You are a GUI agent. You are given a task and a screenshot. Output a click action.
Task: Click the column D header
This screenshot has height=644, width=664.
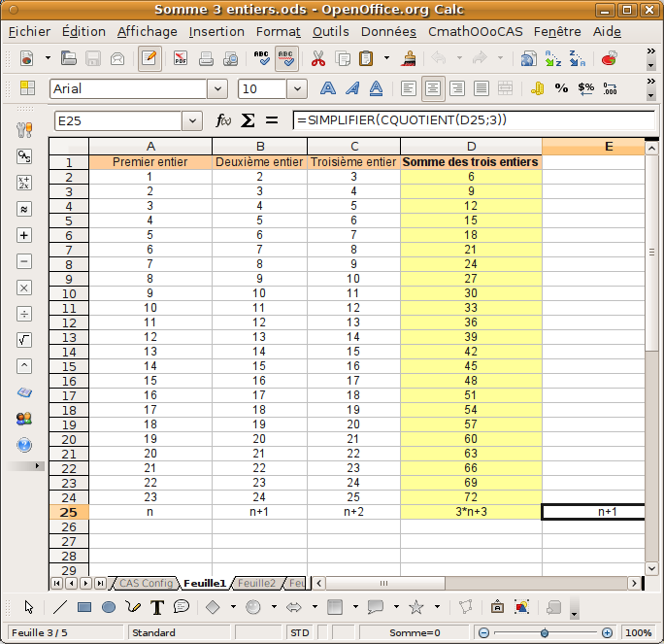pyautogui.click(x=471, y=147)
